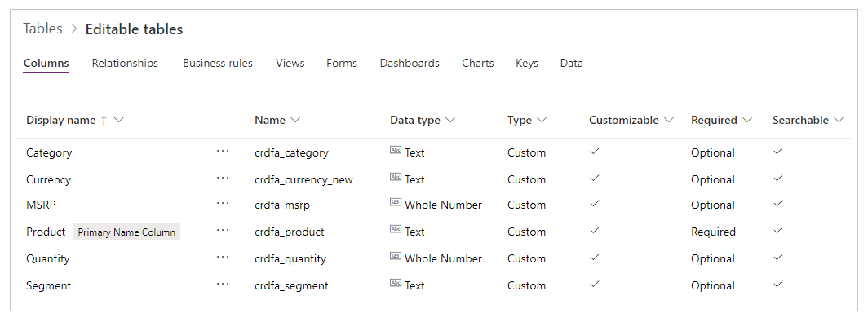Open the Segment row's more options ellipsis
Image resolution: width=868 pixels, height=322 pixels.
pyautogui.click(x=223, y=285)
